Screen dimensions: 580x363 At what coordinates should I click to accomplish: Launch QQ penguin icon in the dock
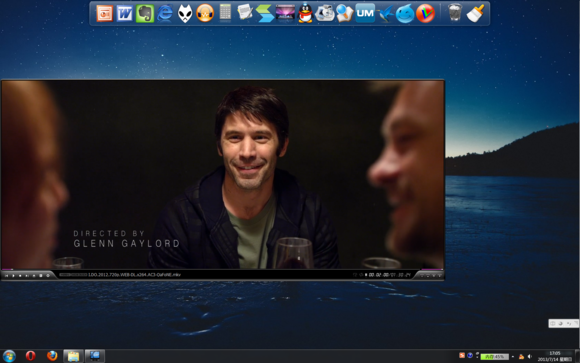(305, 14)
